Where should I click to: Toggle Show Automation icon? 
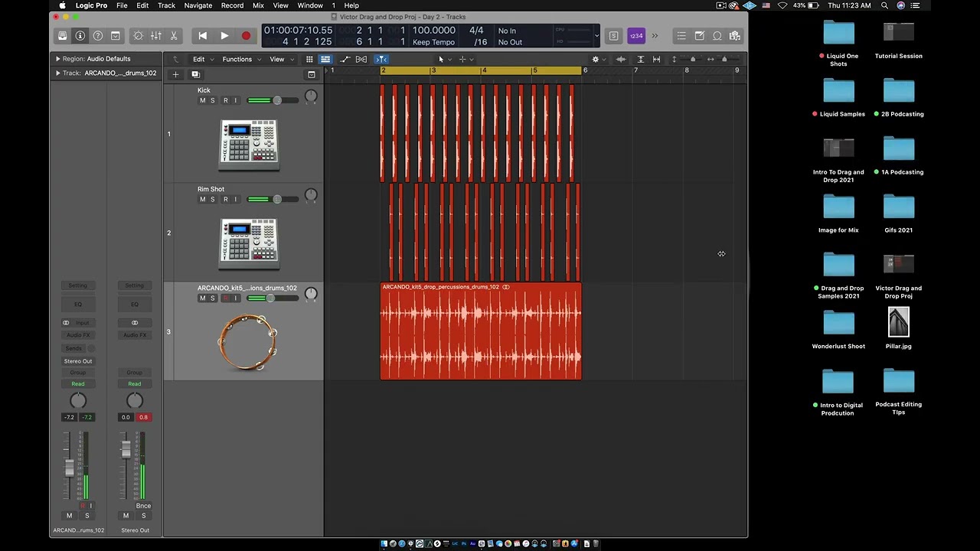point(345,59)
